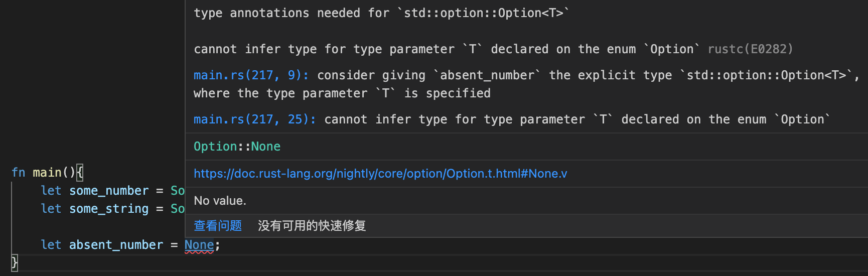Click the opening brace after main()
The height and width of the screenshot is (276, 868).
[x=80, y=173]
